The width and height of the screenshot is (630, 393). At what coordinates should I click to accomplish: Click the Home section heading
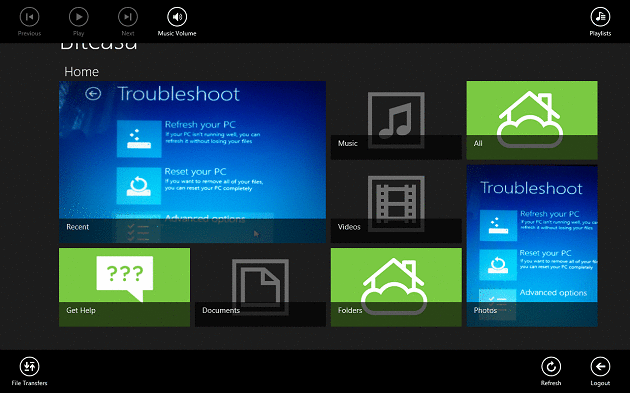point(82,72)
